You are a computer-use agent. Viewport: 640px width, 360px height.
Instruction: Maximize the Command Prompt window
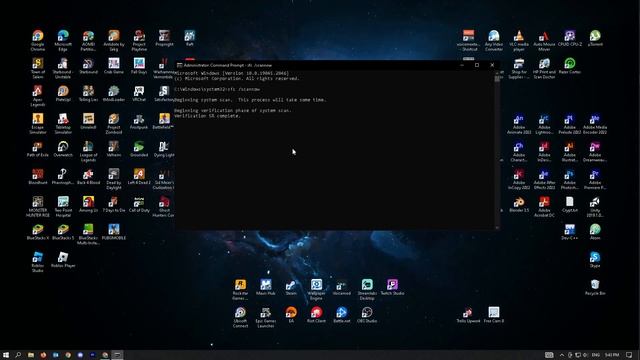point(477,65)
